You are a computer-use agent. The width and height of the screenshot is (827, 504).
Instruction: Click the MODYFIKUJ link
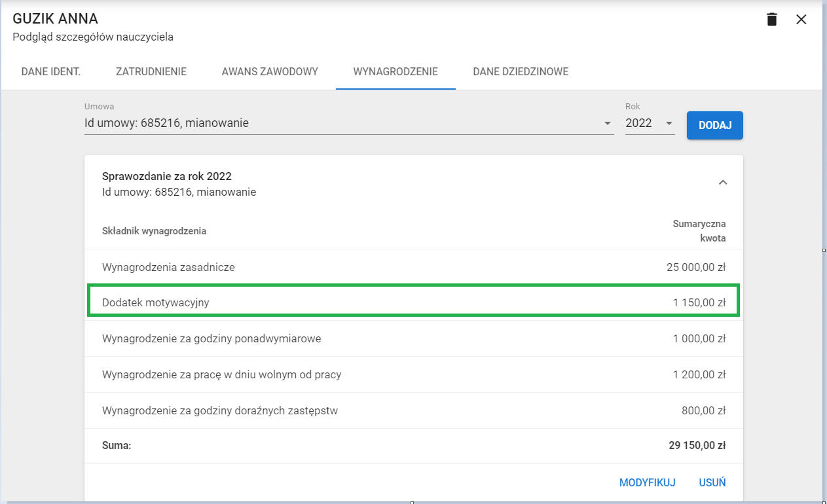click(x=647, y=483)
